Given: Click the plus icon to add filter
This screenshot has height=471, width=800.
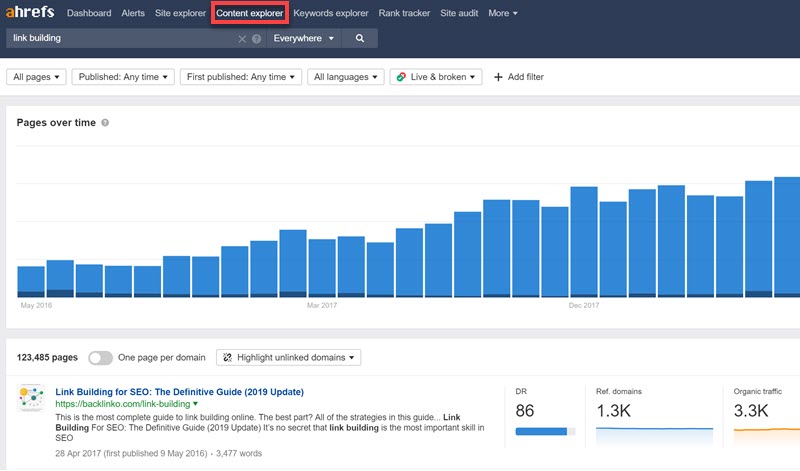Looking at the screenshot, I should pyautogui.click(x=498, y=77).
